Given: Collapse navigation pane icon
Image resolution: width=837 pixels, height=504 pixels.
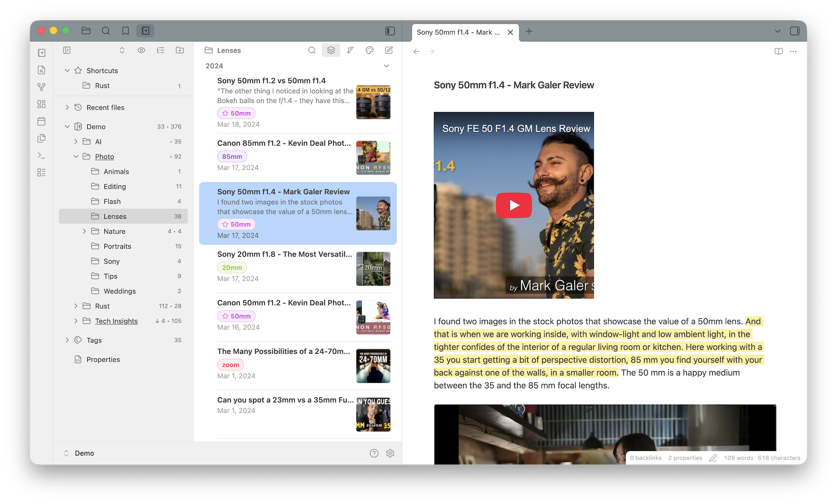Looking at the screenshot, I should pyautogui.click(x=67, y=50).
